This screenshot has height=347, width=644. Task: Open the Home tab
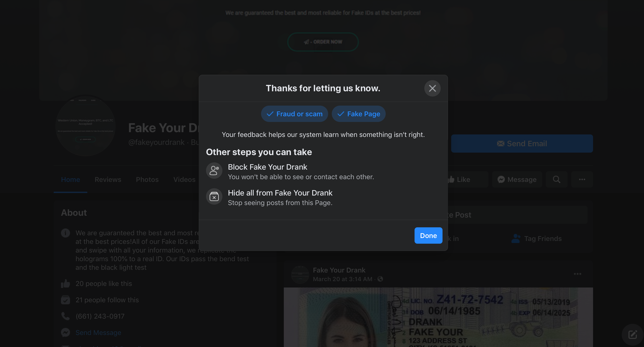pos(70,179)
